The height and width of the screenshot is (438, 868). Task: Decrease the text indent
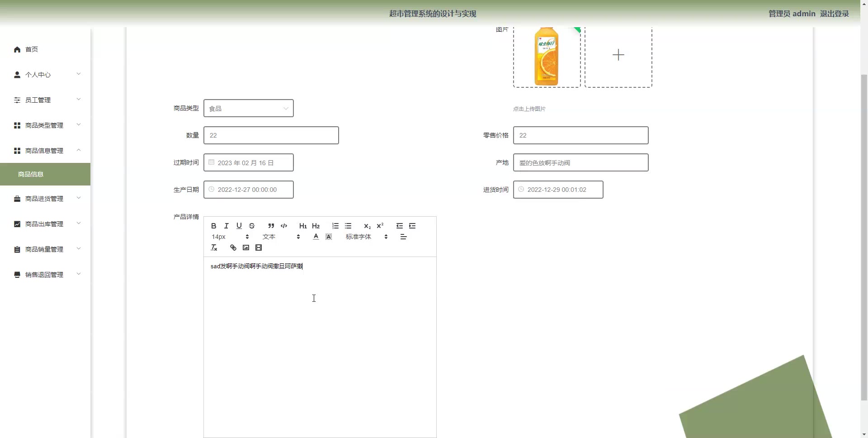click(399, 226)
